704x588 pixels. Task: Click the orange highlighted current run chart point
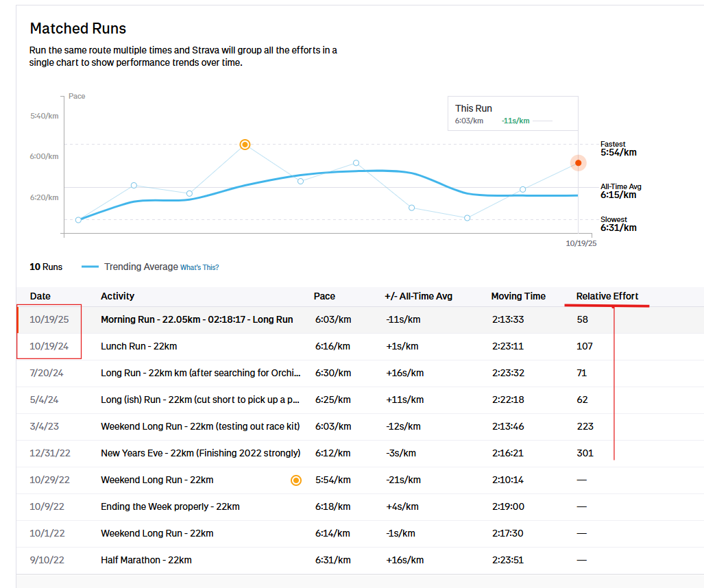(x=579, y=163)
